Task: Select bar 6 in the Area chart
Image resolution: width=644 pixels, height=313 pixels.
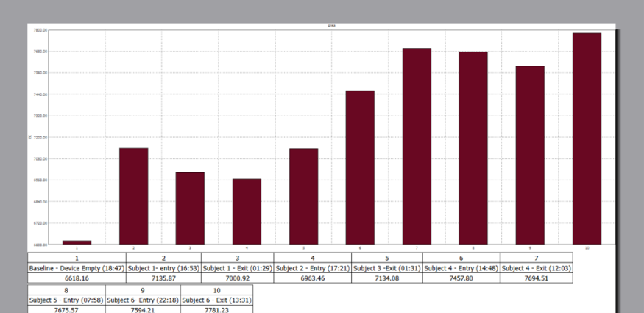Action: [360, 168]
